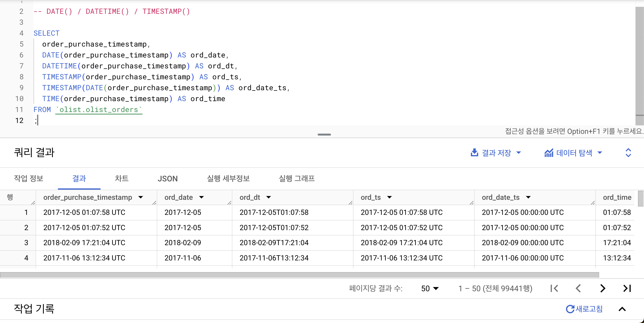Switch to the 차트 tab

pos(121,179)
